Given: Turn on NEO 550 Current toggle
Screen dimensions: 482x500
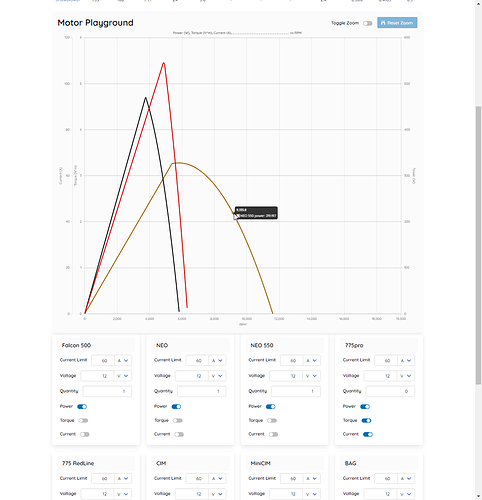Looking at the screenshot, I should 273,434.
